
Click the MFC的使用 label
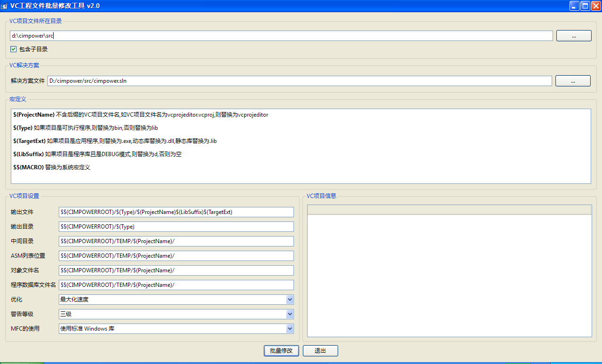tap(25, 329)
